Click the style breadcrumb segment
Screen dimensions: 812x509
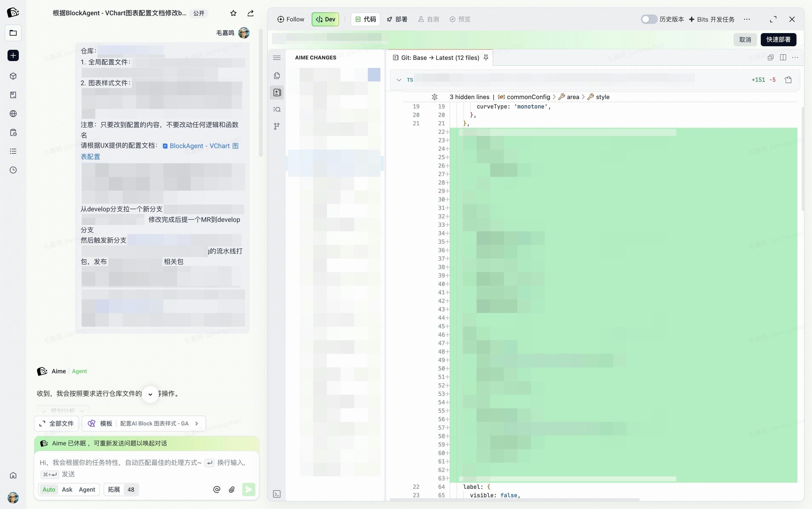click(598, 97)
